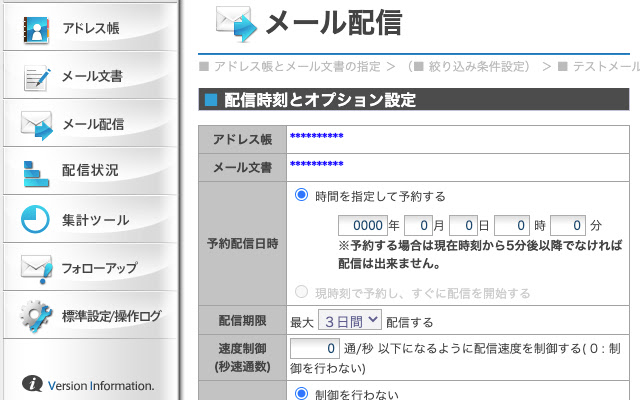
Task: Click the 配信時刻とオプション設定 section heading
Action: (x=320, y=100)
